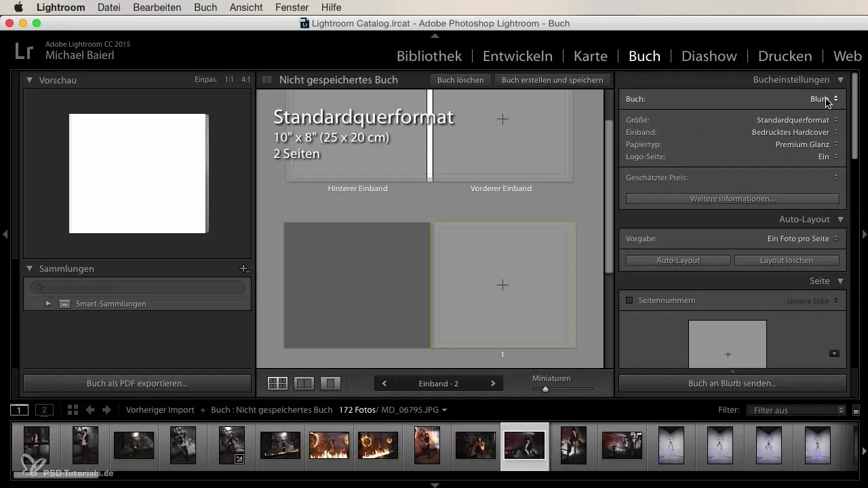This screenshot has width=868, height=488.
Task: Switch to Diashow module
Action: pos(709,56)
